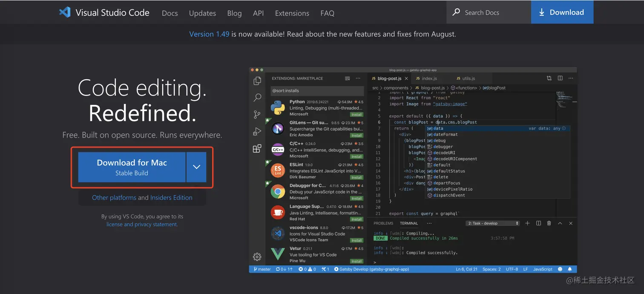
Task: Click the split editor icon in the editor toolbar
Action: tap(560, 78)
